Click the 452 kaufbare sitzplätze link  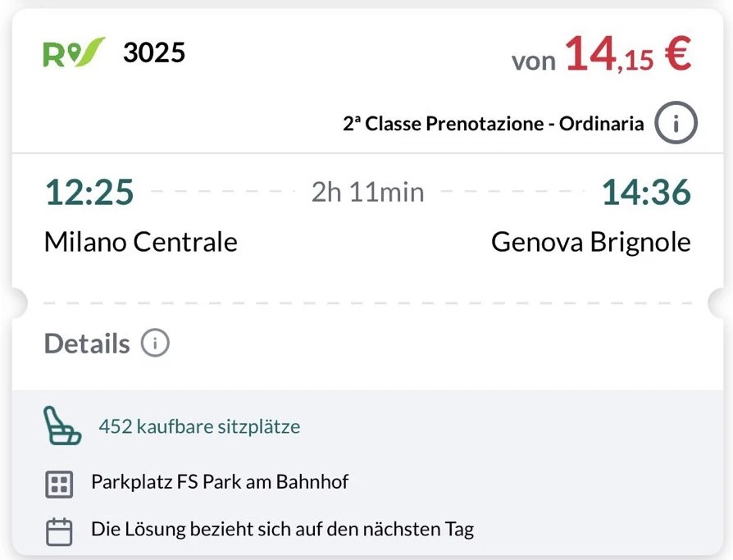[200, 427]
